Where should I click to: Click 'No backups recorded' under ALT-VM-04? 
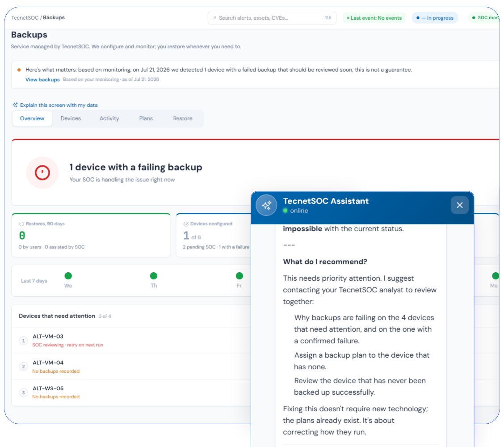(56, 371)
